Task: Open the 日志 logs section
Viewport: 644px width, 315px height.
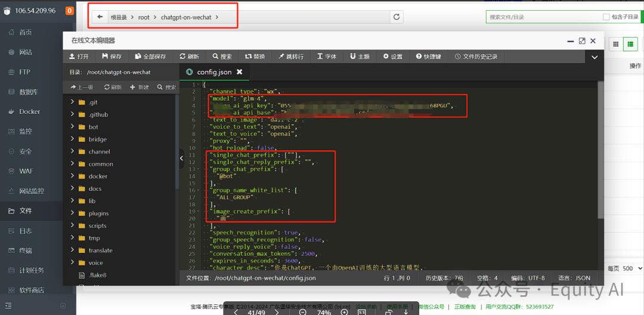Action: click(x=26, y=231)
